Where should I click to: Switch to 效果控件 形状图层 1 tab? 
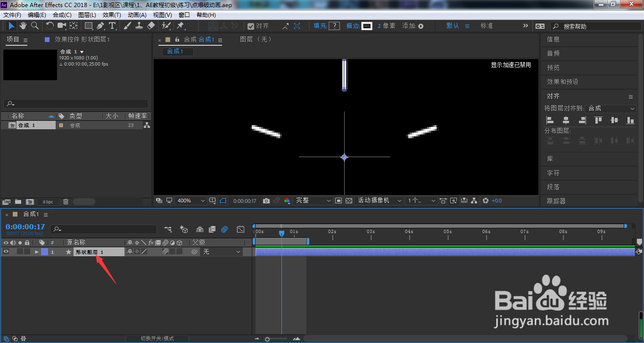point(82,40)
